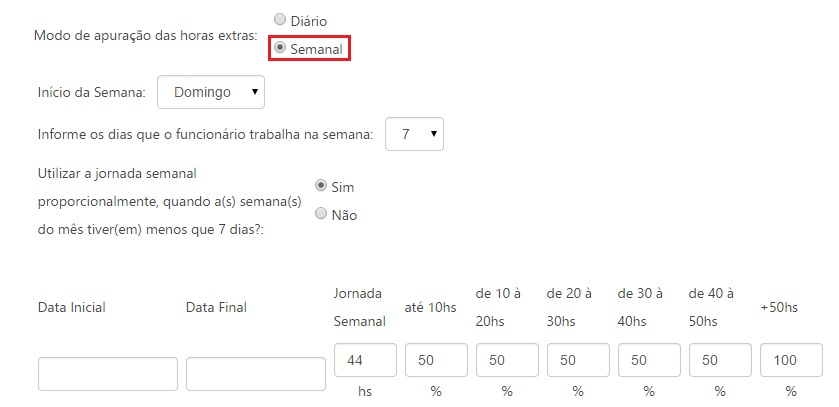Expand the weekly work days dropdown

click(414, 133)
